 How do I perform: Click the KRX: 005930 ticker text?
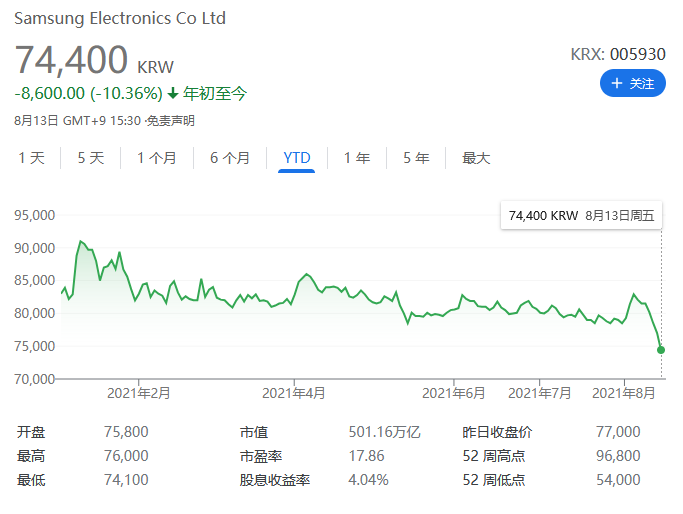click(618, 54)
